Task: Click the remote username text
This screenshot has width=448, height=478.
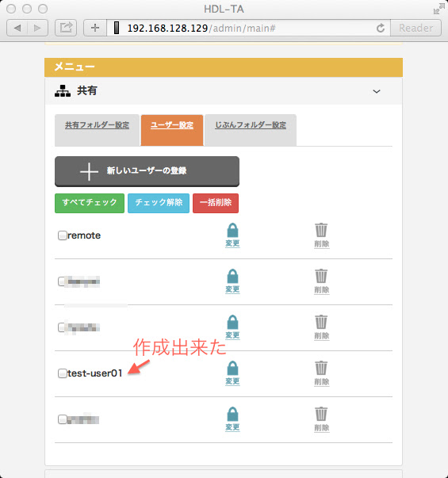Action: (84, 235)
